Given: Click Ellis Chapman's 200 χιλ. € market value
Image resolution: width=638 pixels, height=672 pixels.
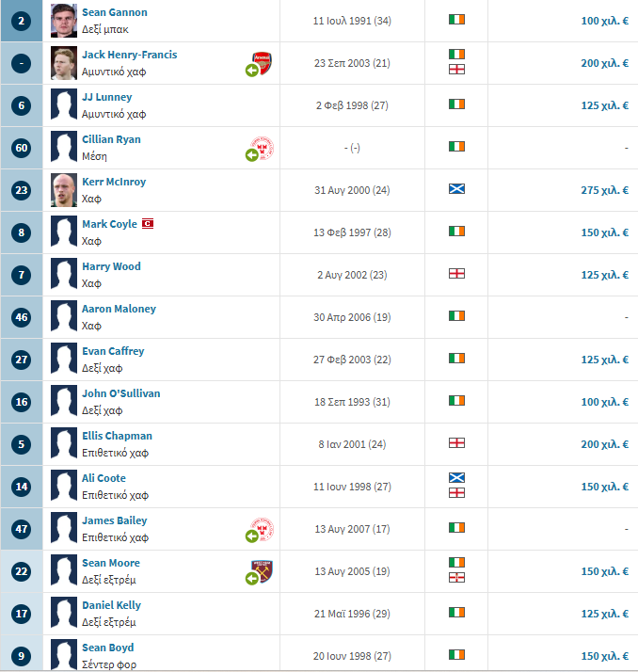Looking at the screenshot, I should tap(604, 444).
